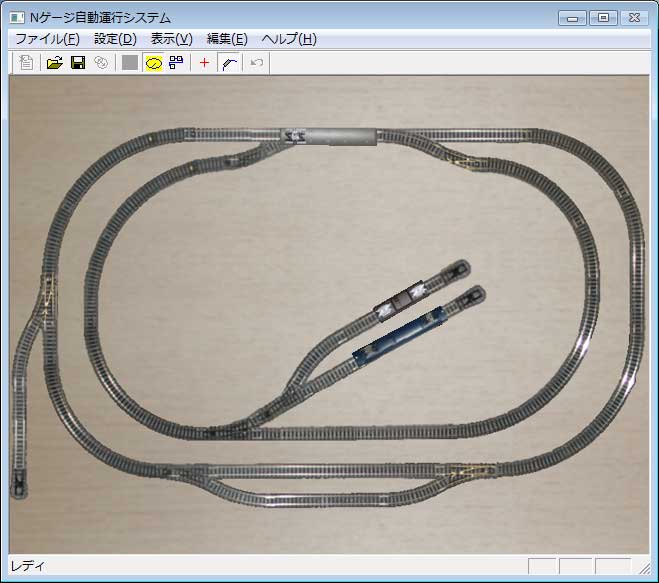This screenshot has height=583, width=659.
Task: Click the new document toolbar icon
Action: (26, 63)
